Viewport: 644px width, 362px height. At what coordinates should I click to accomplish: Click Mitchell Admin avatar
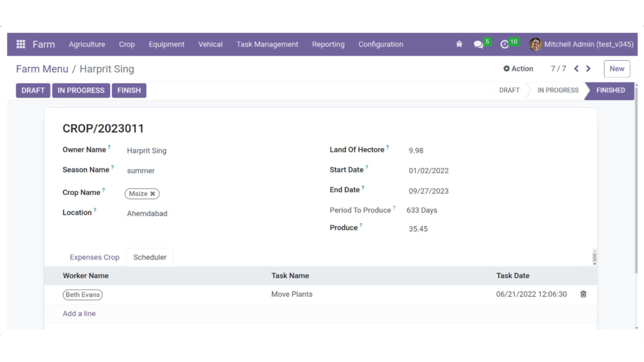pos(535,44)
